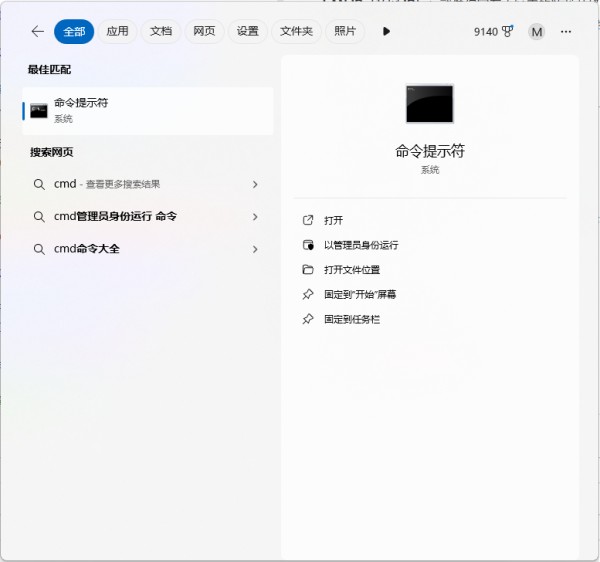Open the rewards trophy icon beside 9140
The height and width of the screenshot is (562, 600).
(x=507, y=31)
